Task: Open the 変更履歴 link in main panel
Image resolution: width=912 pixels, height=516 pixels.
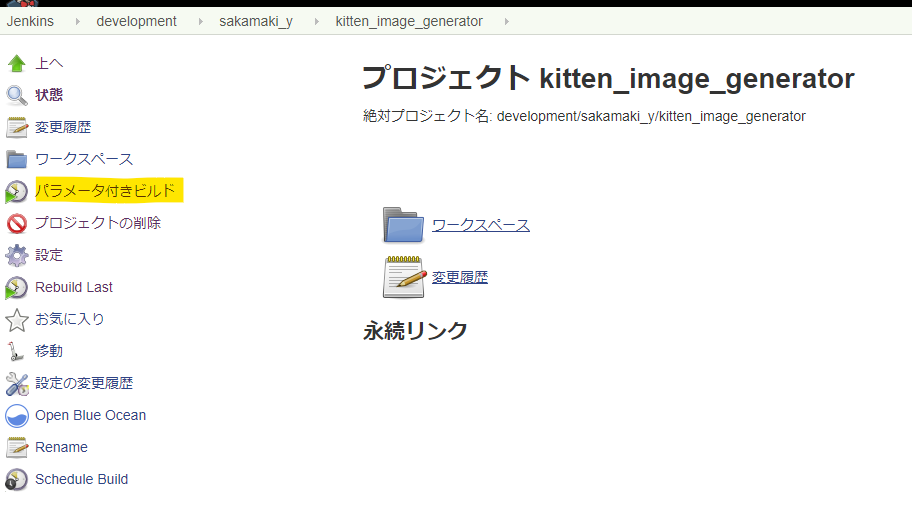Action: [460, 277]
